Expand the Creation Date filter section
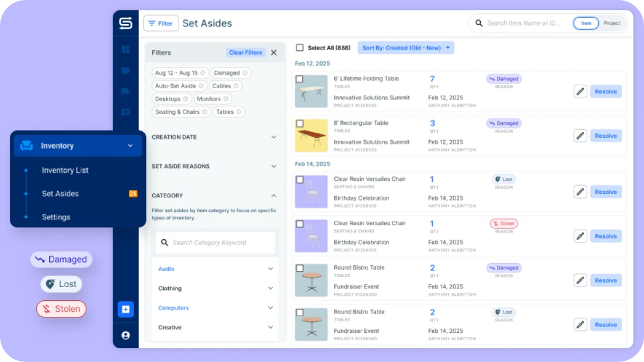Image resolution: width=644 pixels, height=362 pixels. tap(273, 137)
